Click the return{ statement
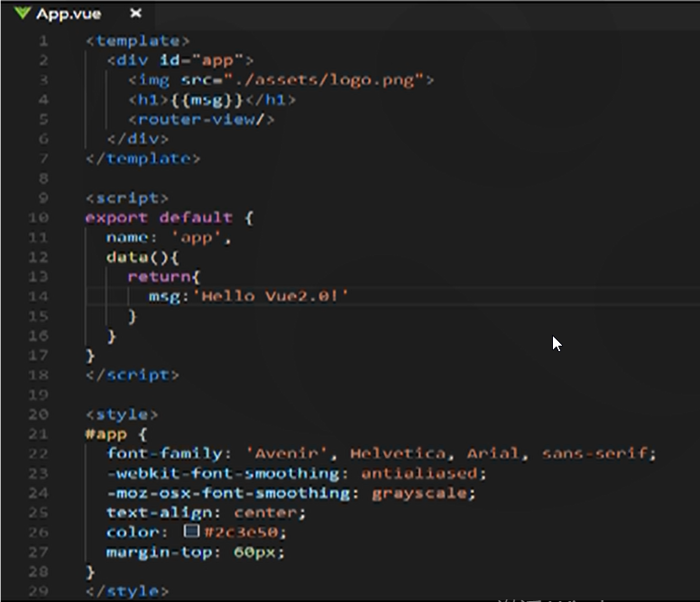Viewport: 700px width, 602px height. click(x=164, y=276)
